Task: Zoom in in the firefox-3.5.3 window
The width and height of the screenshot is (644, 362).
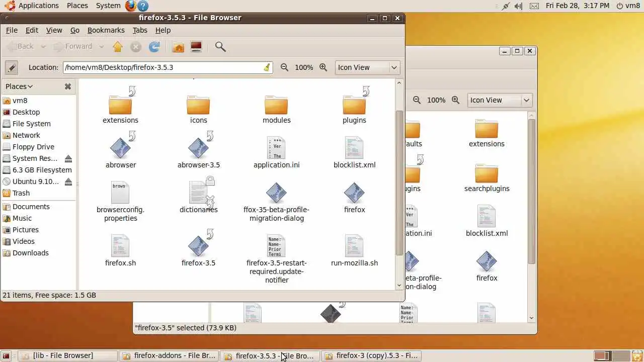Action: tap(324, 67)
